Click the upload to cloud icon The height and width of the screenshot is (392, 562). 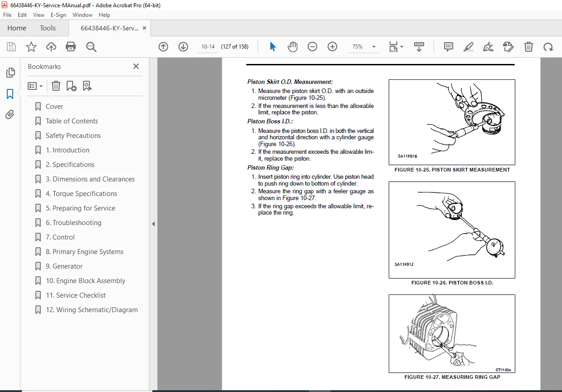click(51, 47)
